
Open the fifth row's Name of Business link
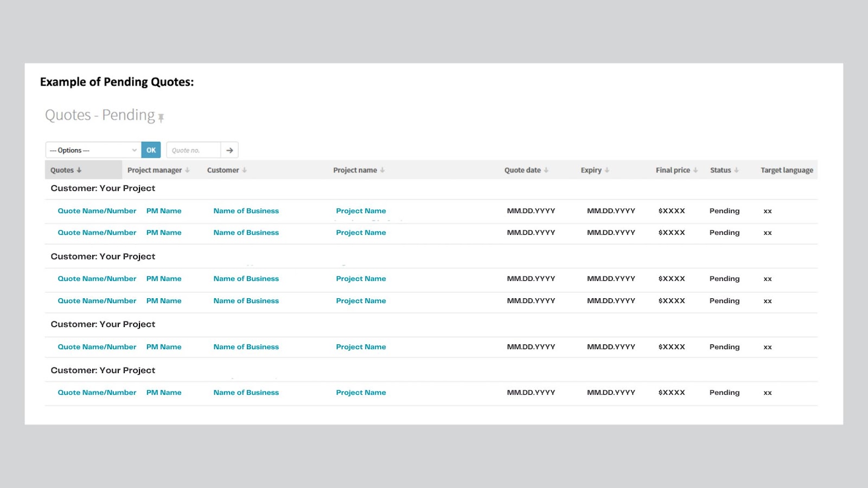[246, 347]
